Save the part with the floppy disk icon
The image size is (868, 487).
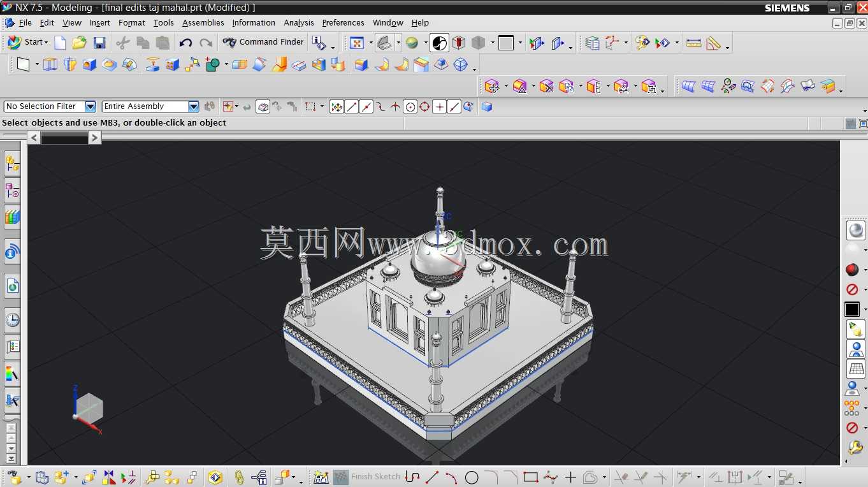99,43
